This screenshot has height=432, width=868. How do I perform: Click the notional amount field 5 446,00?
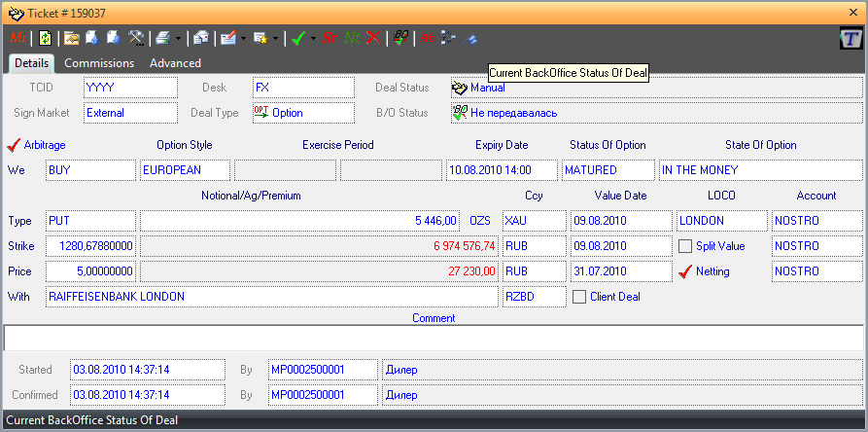click(x=299, y=221)
